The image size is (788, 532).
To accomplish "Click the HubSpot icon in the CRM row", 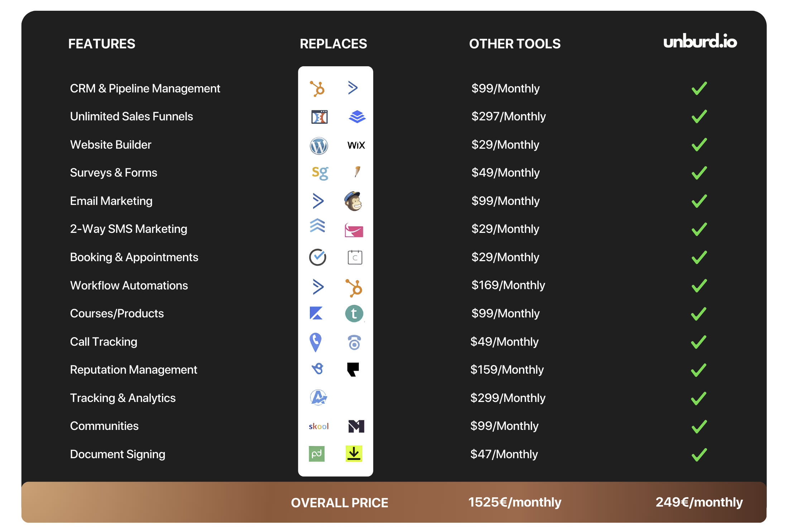I will point(317,88).
